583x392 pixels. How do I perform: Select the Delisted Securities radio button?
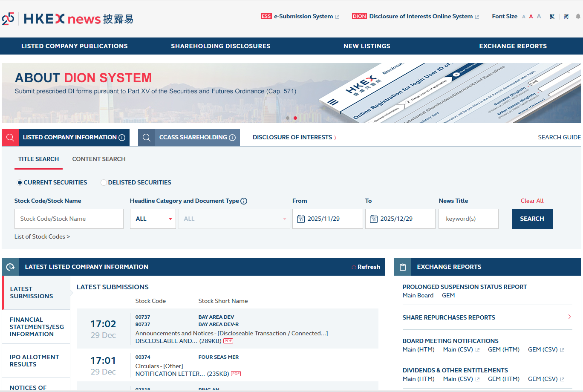point(104,182)
